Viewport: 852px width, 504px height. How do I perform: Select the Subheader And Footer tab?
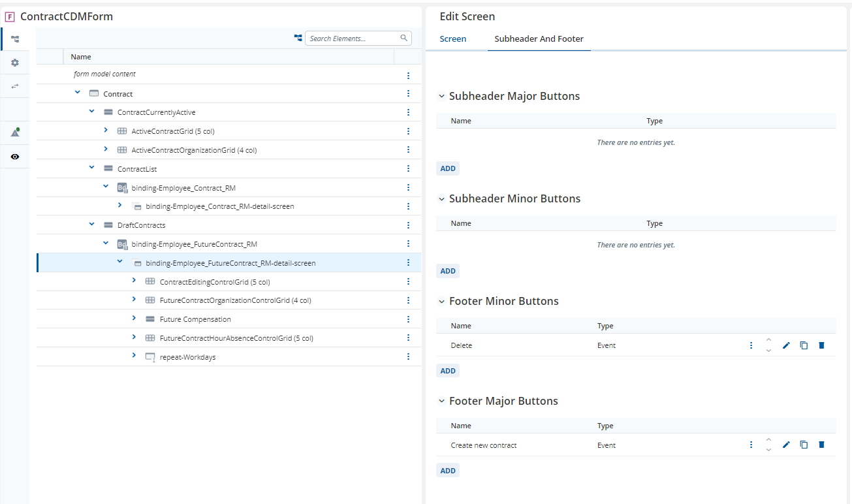(x=539, y=39)
